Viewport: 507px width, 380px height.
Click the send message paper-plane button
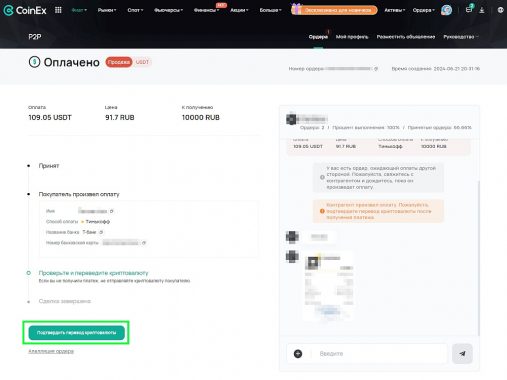[x=462, y=353]
